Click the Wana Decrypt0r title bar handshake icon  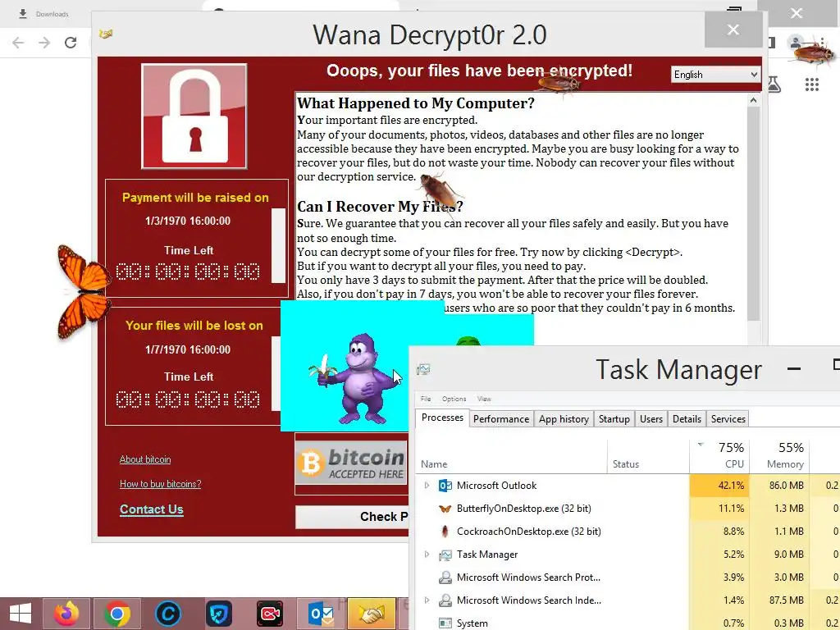point(106,34)
